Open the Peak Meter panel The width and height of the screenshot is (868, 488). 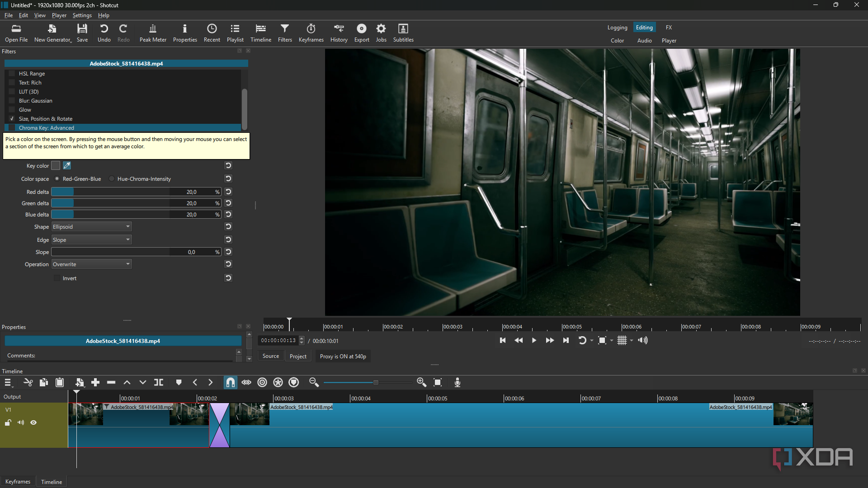coord(153,33)
